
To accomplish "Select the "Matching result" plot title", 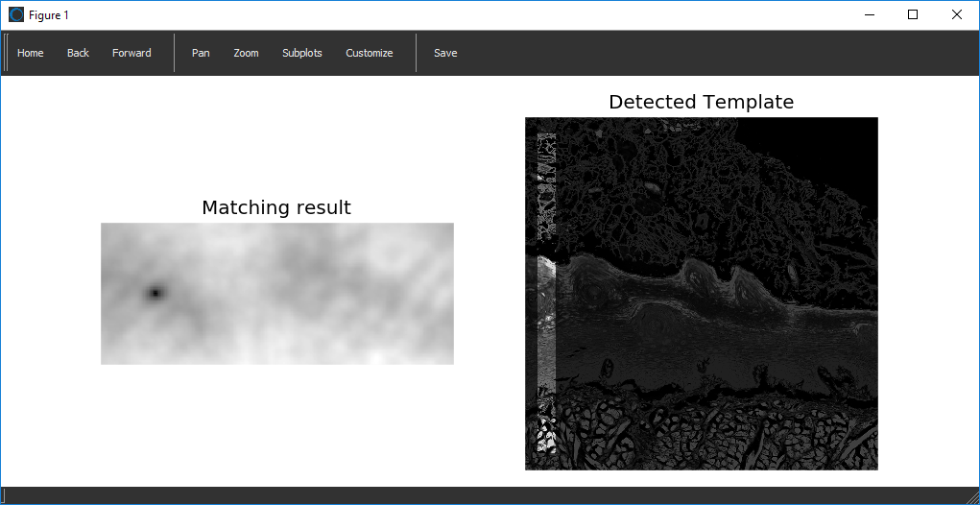I will 276,207.
